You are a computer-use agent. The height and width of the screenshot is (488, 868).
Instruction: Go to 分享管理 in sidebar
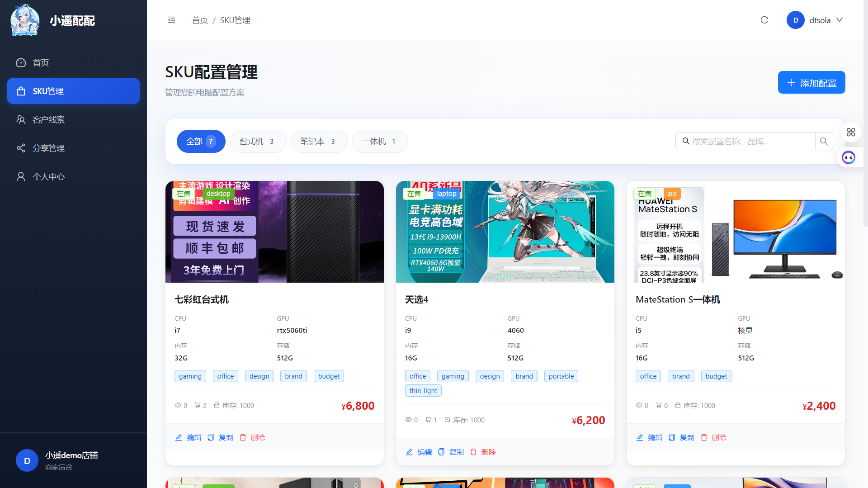coord(48,148)
